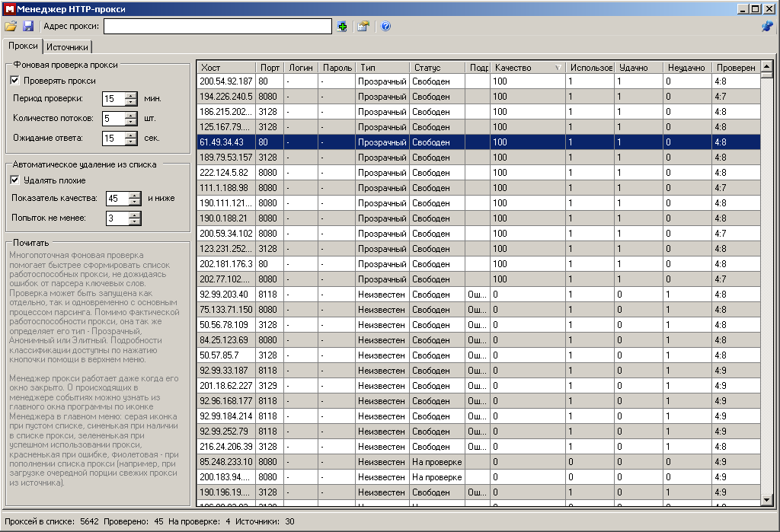Image resolution: width=780 pixels, height=532 pixels.
Task: Click the pin icon at top right
Action: tap(767, 26)
